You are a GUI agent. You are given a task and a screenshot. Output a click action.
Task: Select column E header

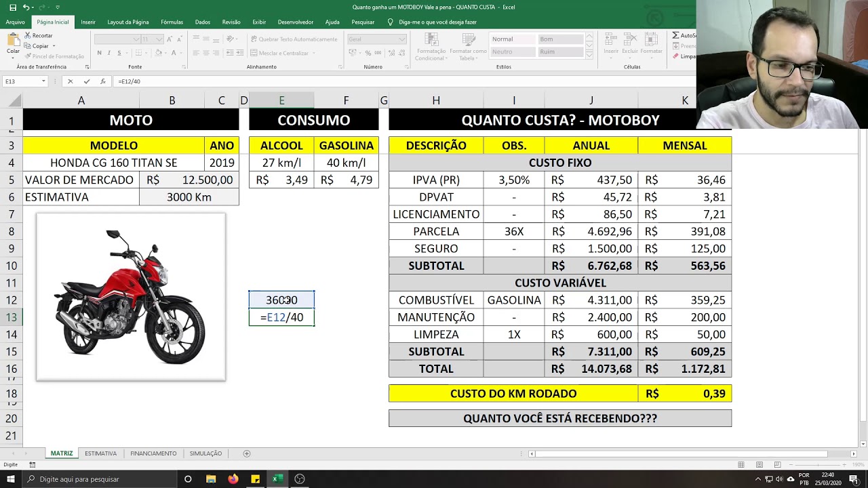click(281, 100)
